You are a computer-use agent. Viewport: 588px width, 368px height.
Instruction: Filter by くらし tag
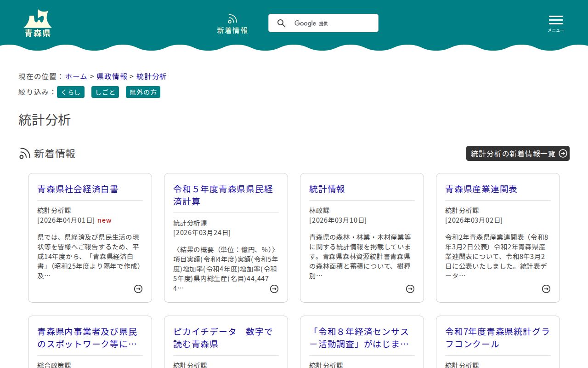pyautogui.click(x=71, y=92)
